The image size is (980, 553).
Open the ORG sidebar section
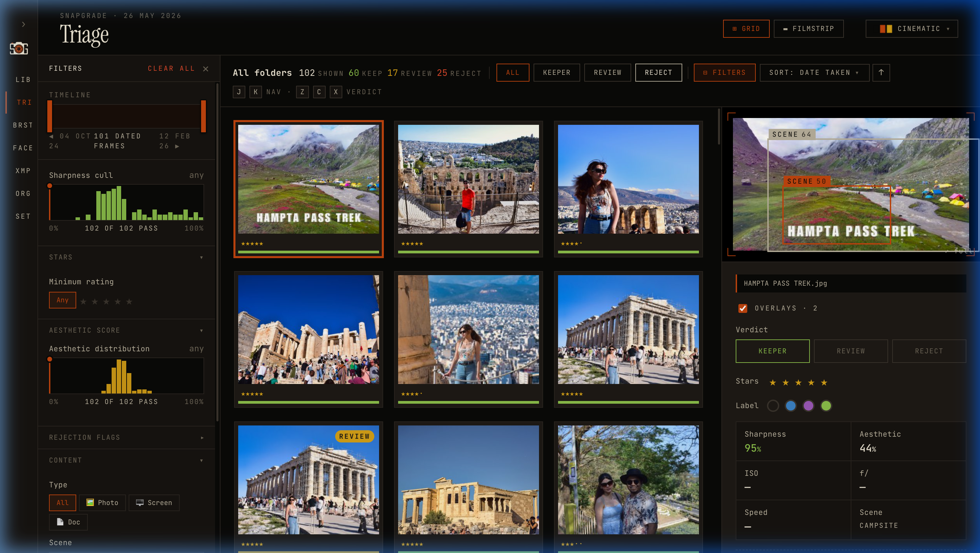point(23,194)
